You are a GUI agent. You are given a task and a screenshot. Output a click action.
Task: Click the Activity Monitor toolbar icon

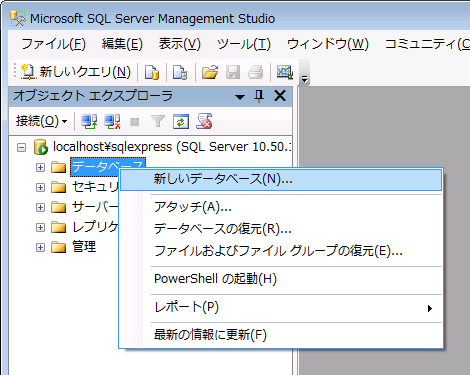(x=285, y=72)
